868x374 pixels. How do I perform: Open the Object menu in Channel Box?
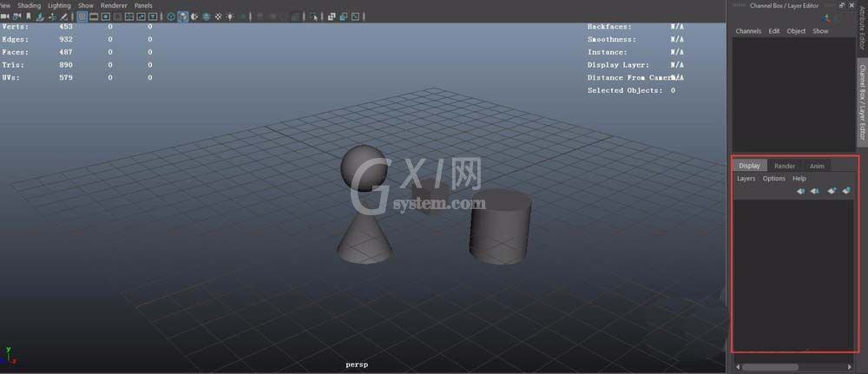tap(796, 31)
